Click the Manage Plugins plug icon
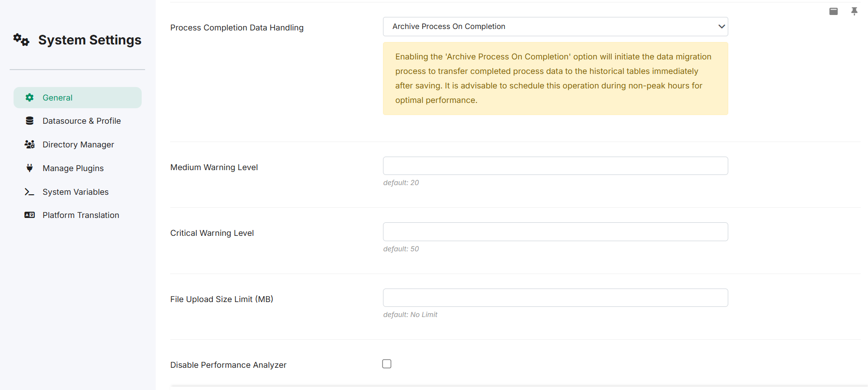 29,168
